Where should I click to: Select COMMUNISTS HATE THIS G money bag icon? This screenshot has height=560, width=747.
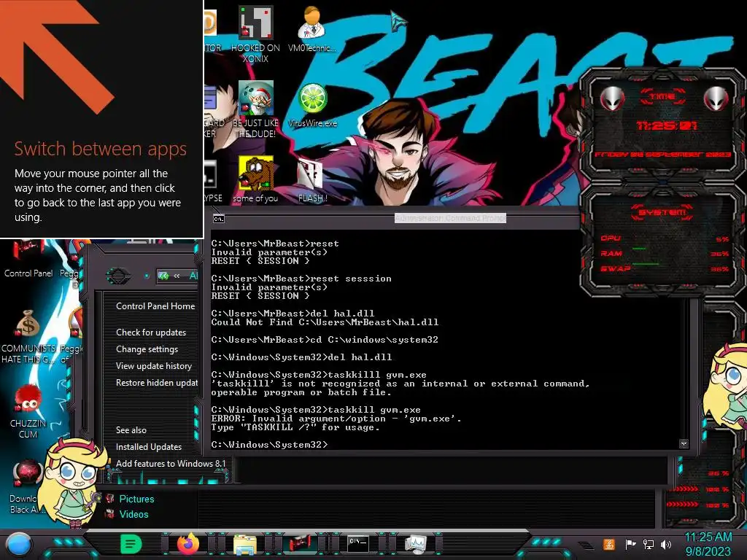click(x=28, y=337)
